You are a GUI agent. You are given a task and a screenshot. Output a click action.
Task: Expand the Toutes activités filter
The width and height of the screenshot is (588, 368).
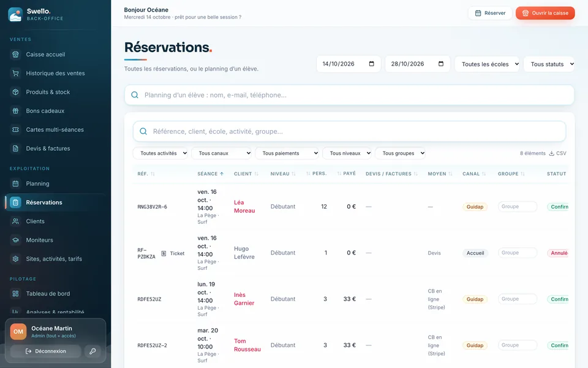pyautogui.click(x=160, y=153)
